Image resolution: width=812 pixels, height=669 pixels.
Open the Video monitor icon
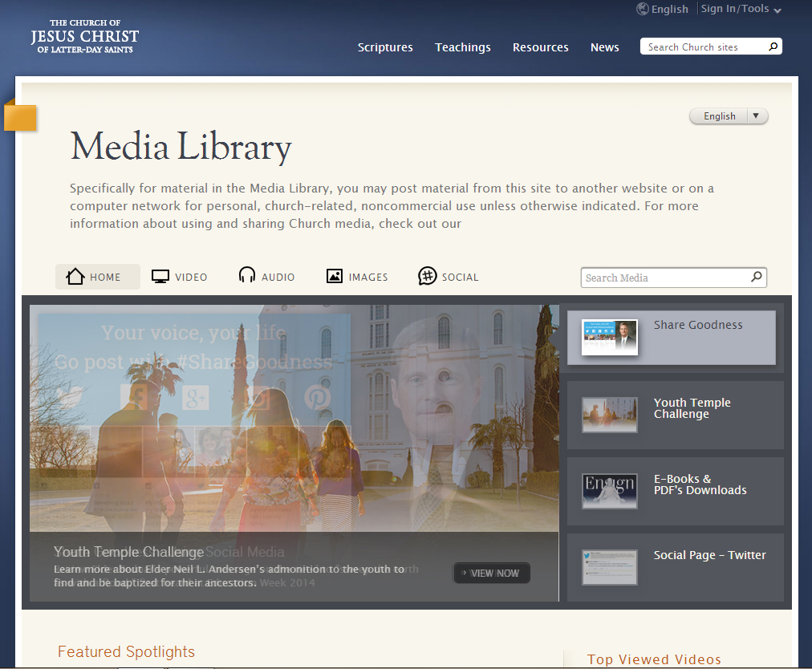160,277
